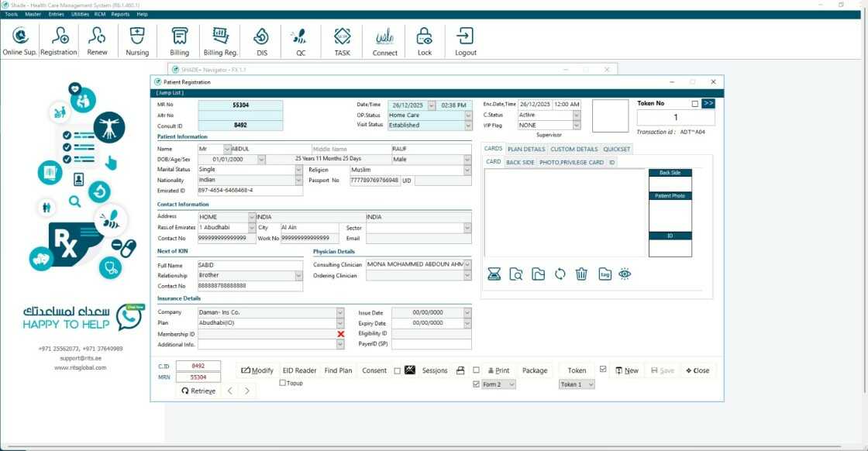Toggle the eye preview icon under card preview
868x451 pixels.
[x=625, y=274]
